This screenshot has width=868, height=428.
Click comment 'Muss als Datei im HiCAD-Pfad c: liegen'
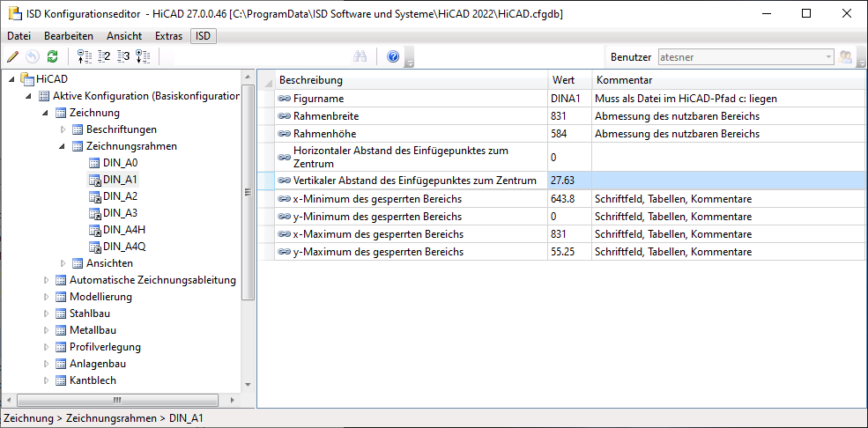point(686,99)
